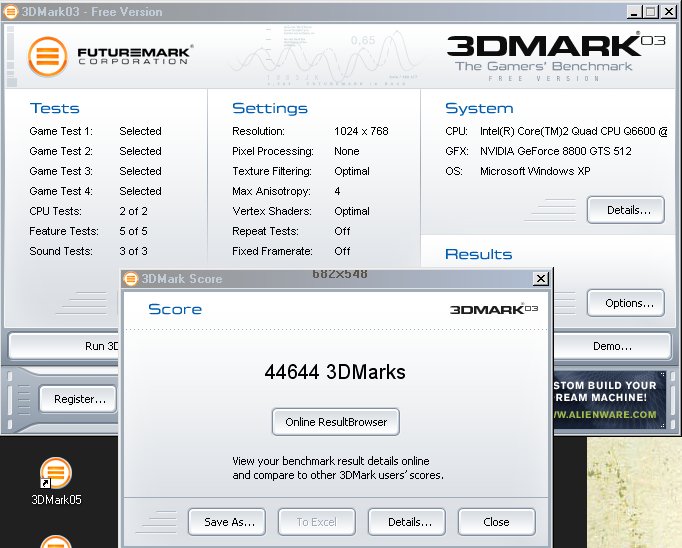Click the 'Results' section heading

478,254
